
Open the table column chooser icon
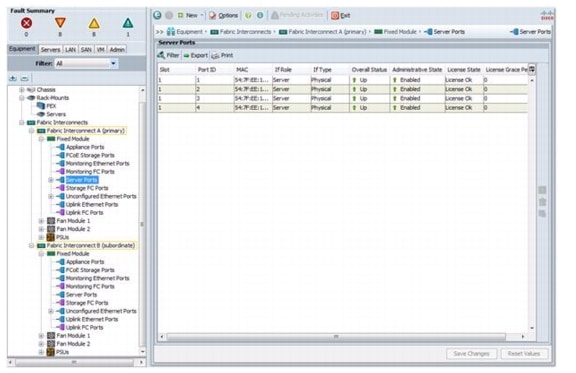532,69
